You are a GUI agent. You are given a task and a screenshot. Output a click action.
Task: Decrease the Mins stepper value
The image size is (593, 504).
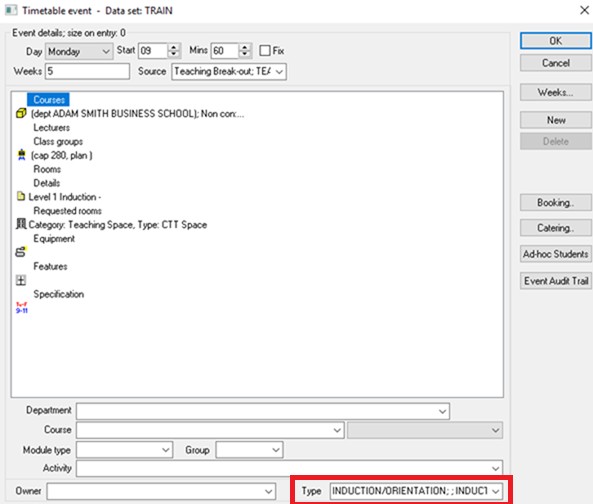tap(245, 54)
